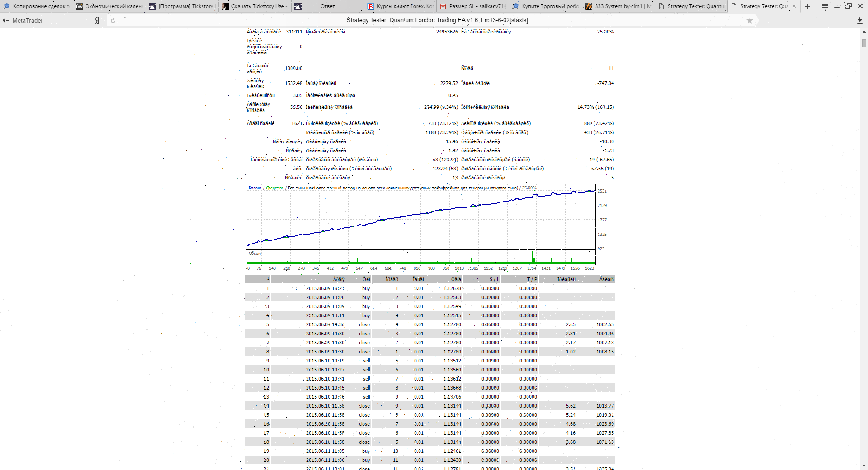Click the address bar showing Strategy Tester title
This screenshot has width=868, height=470.
pos(437,20)
